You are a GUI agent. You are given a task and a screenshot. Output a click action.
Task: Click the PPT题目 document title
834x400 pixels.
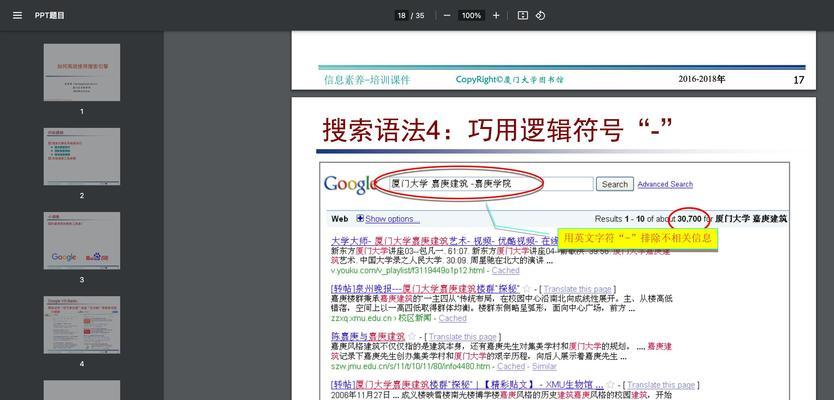click(49, 15)
